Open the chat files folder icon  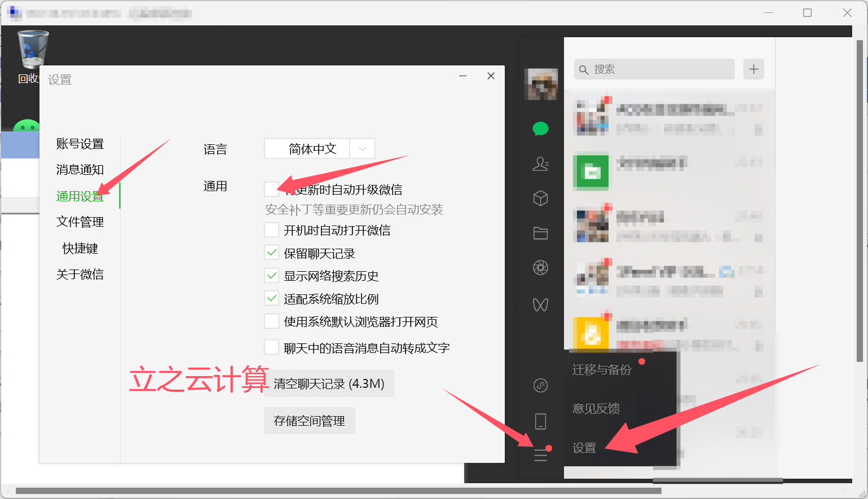pos(540,233)
